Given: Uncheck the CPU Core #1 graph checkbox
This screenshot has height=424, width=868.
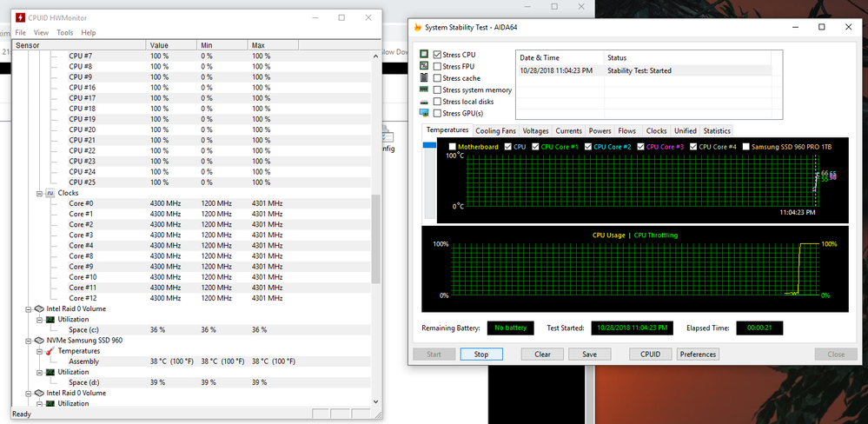Looking at the screenshot, I should pyautogui.click(x=535, y=147).
